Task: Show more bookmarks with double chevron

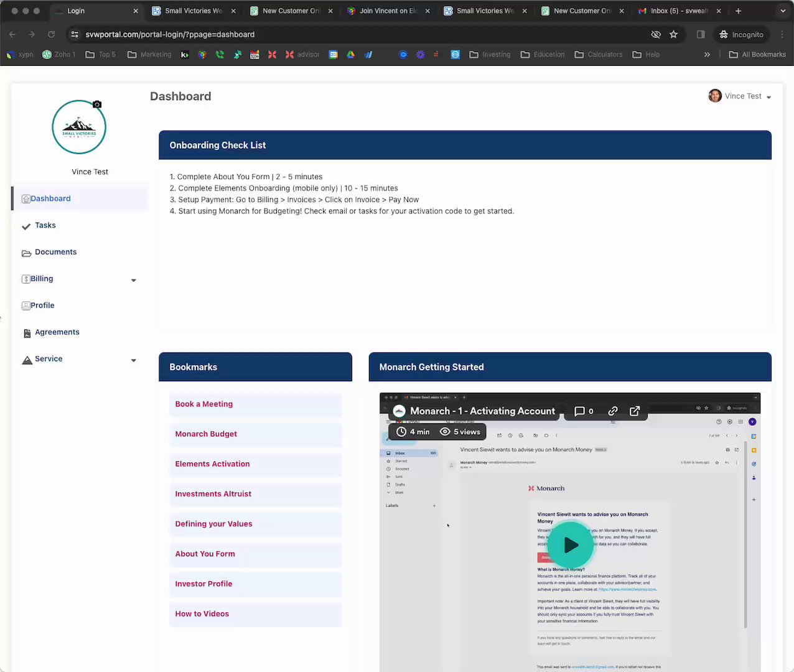Action: 707,55
